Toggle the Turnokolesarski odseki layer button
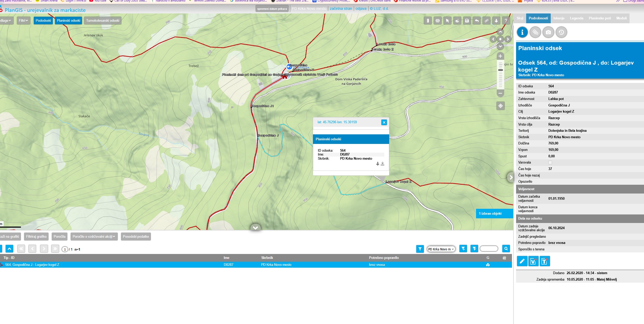The image size is (644, 324). click(103, 21)
